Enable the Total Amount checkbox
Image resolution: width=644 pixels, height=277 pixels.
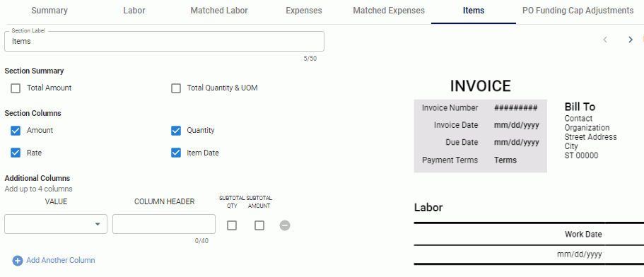click(16, 88)
